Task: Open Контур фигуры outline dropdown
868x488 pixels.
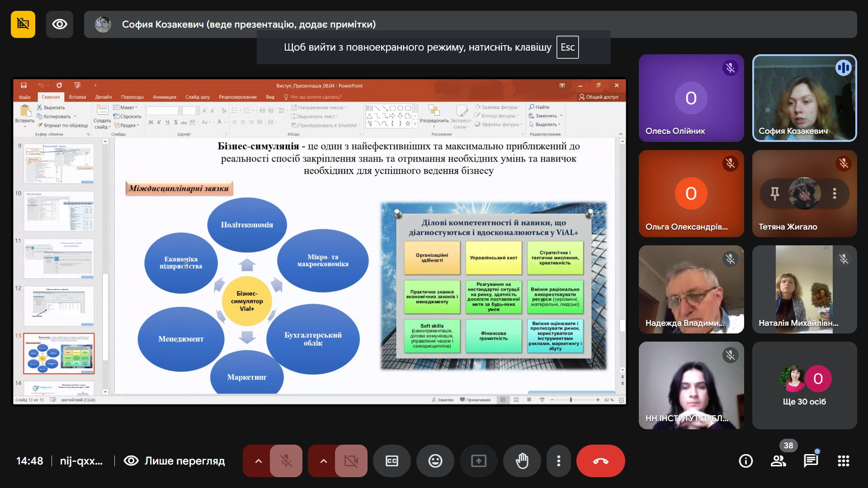Action: point(496,116)
